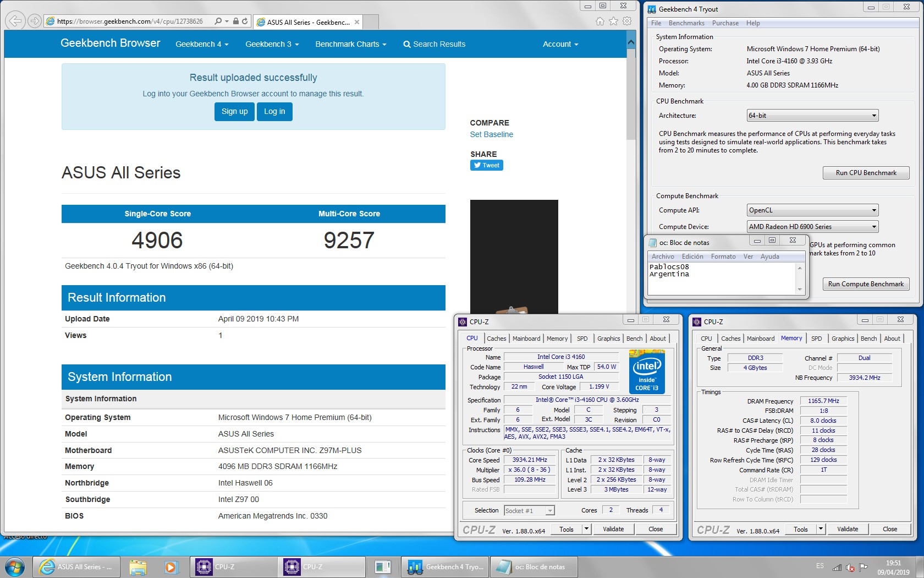The image size is (924, 578).
Task: Click Validate in the left CPU-Z window
Action: pyautogui.click(x=613, y=529)
